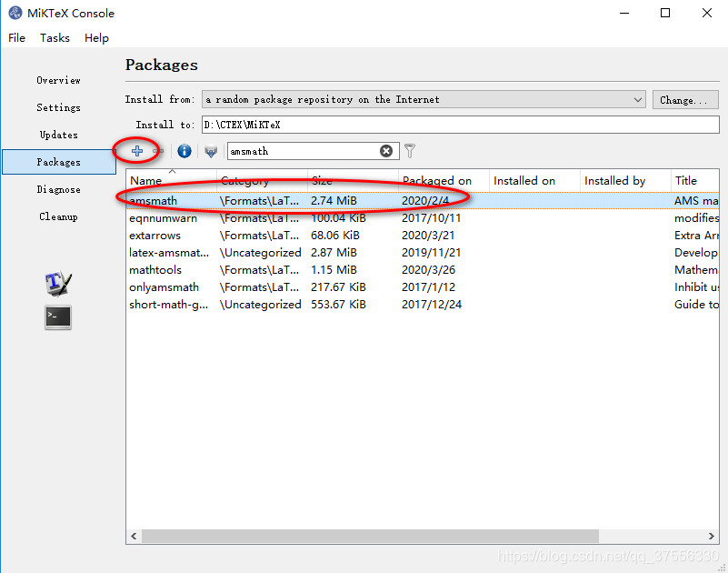728x573 pixels.
Task: Click the MiKTeX Console title bar logo
Action: click(x=15, y=13)
